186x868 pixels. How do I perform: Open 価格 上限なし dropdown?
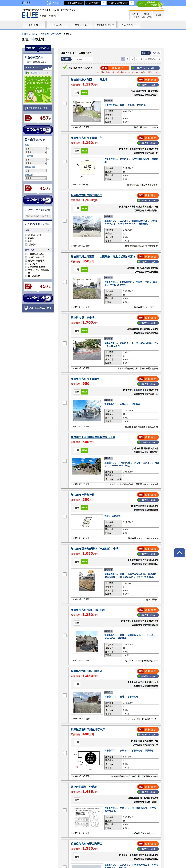pyautogui.click(x=35, y=152)
